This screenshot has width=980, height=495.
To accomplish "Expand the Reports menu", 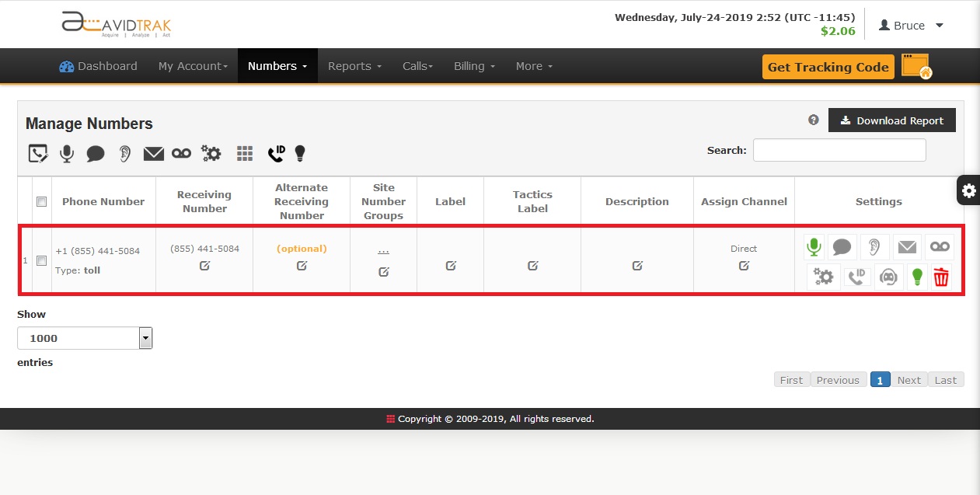I will (x=354, y=66).
